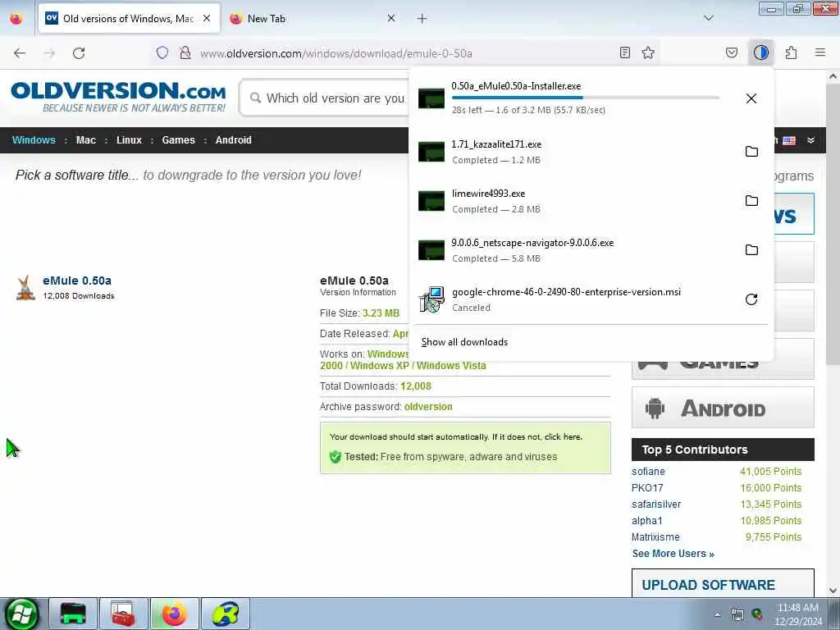Click the site security padlock icon
The height and width of the screenshot is (630, 840).
pyautogui.click(x=185, y=52)
